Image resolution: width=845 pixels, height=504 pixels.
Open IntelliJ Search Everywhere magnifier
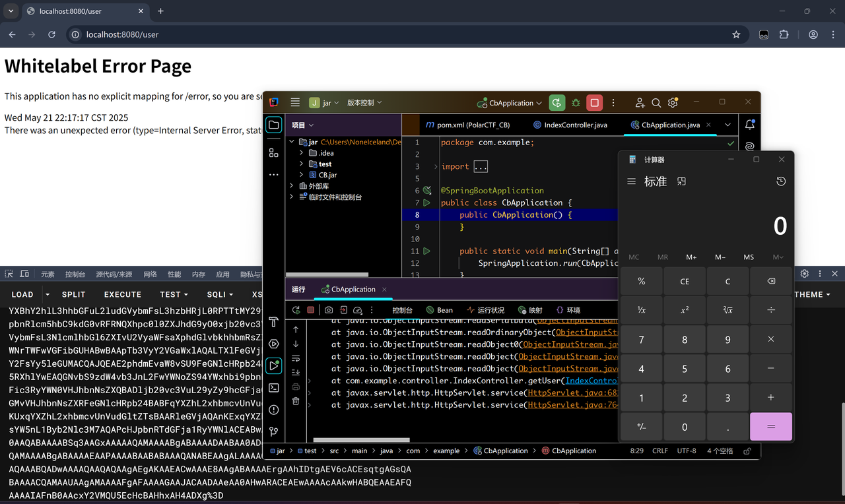(x=656, y=103)
